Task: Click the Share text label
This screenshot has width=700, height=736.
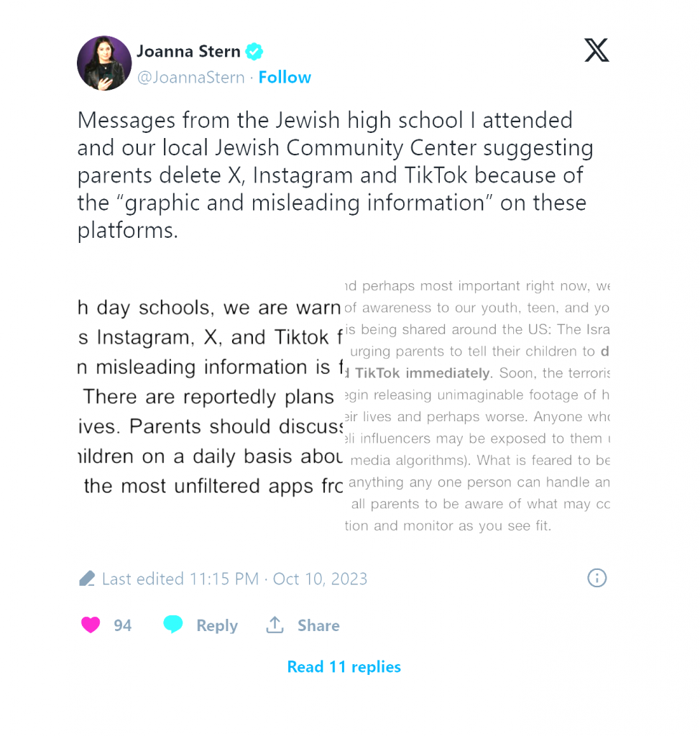Action: click(318, 625)
